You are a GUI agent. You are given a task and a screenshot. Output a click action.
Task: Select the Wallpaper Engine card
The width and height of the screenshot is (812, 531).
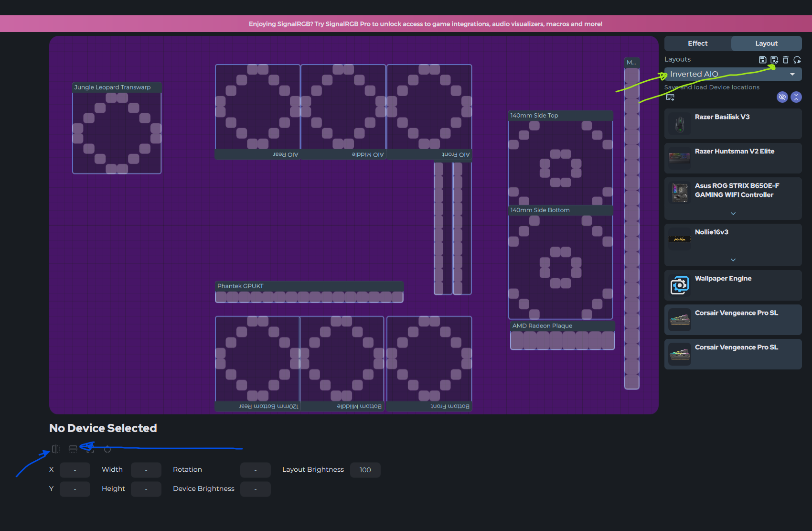(733, 285)
